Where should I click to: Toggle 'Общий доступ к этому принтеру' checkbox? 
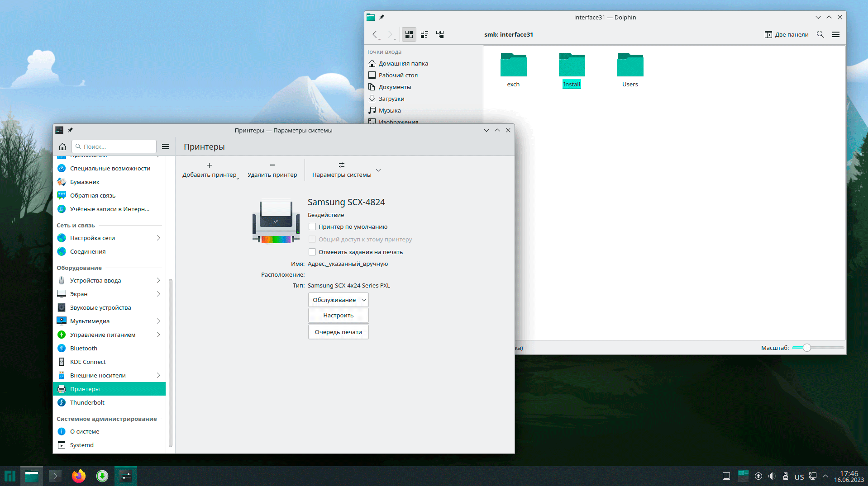(x=312, y=239)
